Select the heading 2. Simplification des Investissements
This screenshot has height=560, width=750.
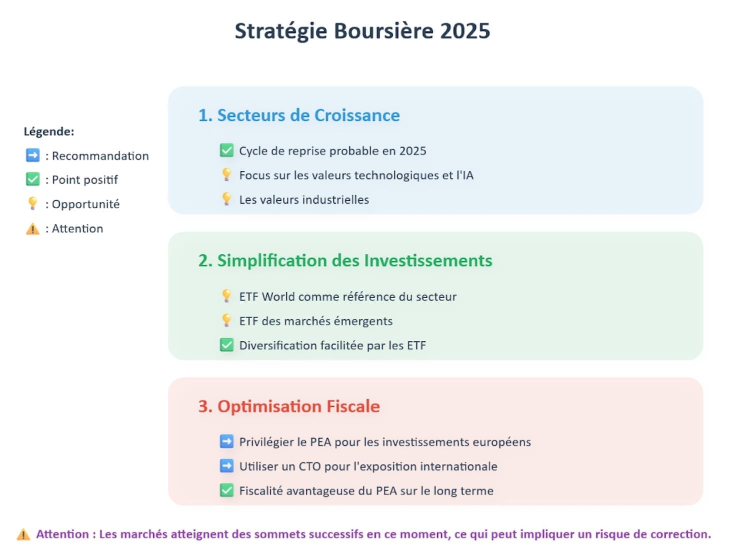(x=345, y=261)
